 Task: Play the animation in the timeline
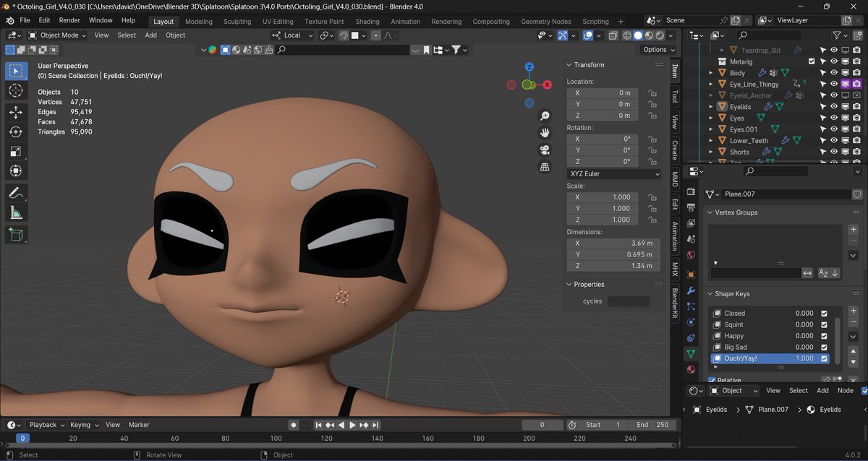pos(352,425)
